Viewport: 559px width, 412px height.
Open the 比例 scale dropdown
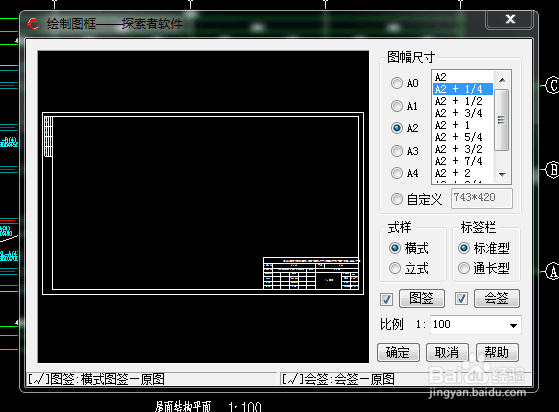[513, 325]
